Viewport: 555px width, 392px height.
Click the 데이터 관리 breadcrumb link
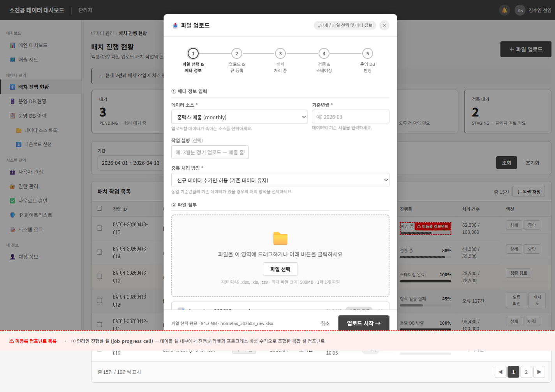(102, 34)
